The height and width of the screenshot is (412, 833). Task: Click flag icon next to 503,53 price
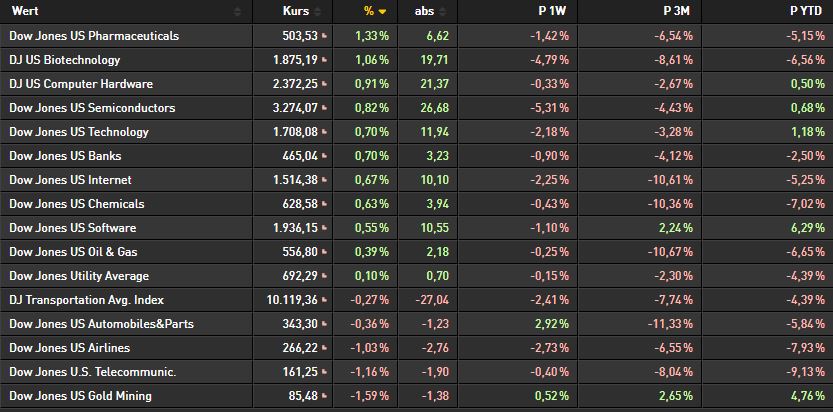pyautogui.click(x=325, y=36)
